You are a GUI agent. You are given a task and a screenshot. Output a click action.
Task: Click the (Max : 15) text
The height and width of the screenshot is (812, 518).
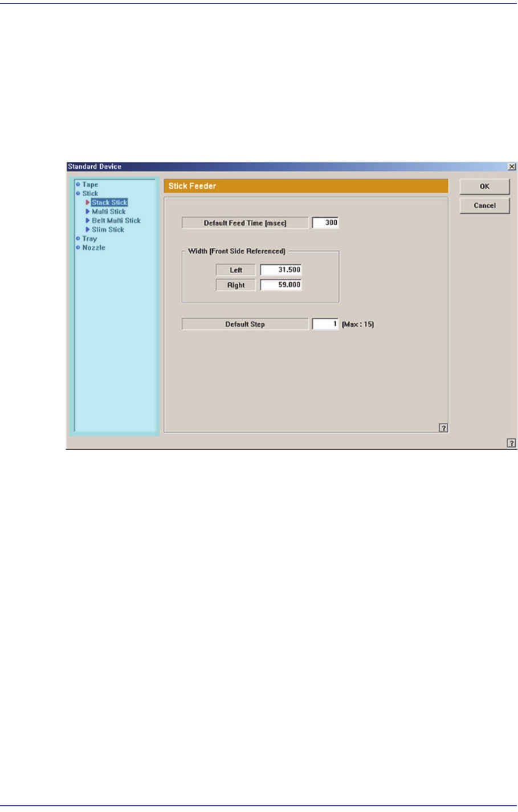coord(358,324)
